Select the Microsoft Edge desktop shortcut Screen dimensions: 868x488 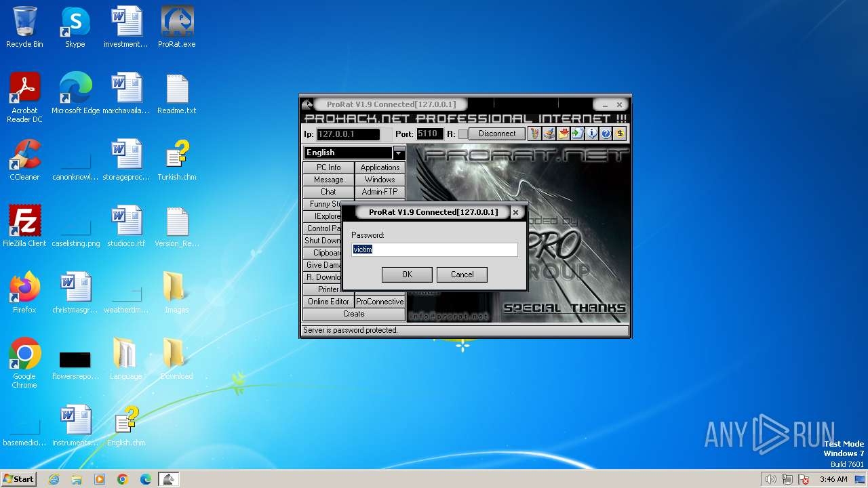coord(75,94)
